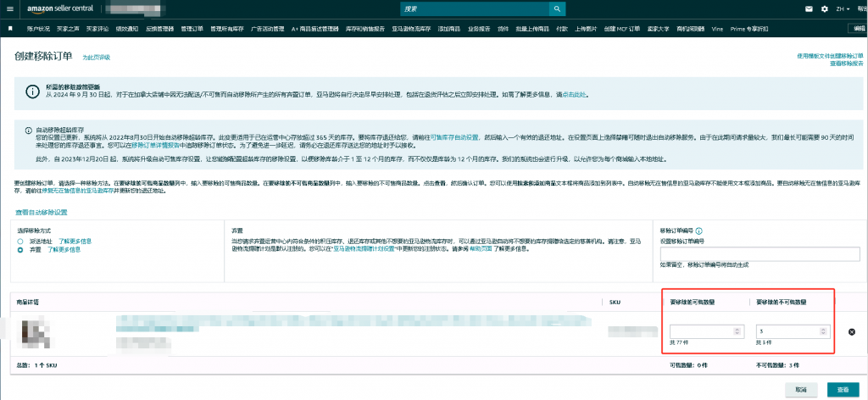Open 库存和销售报告 menu item
The height and width of the screenshot is (400, 868).
365,29
